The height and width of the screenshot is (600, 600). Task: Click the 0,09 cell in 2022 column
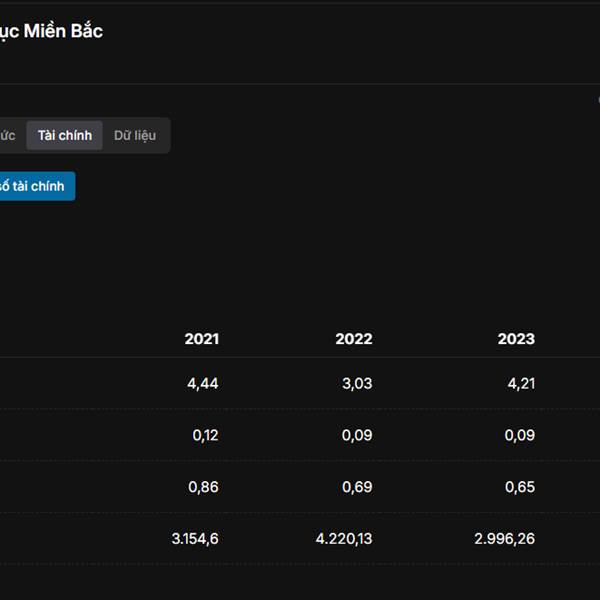pos(356,435)
